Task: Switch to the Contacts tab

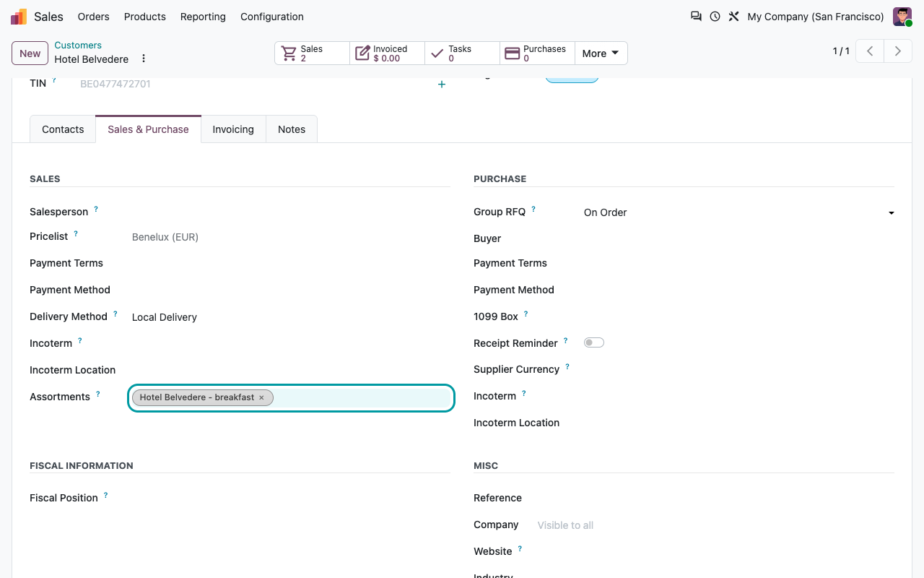Action: point(63,129)
